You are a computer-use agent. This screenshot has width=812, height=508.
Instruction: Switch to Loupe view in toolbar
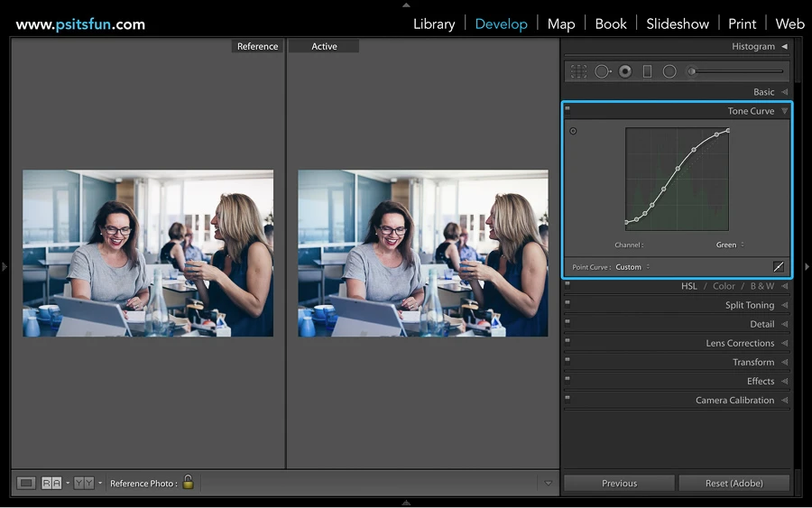(26, 483)
